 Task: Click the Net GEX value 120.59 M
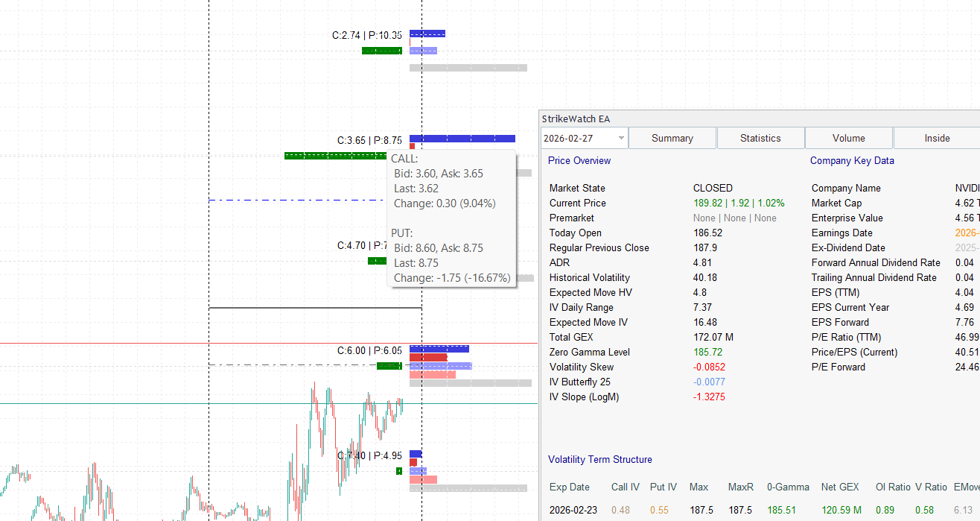coord(840,510)
